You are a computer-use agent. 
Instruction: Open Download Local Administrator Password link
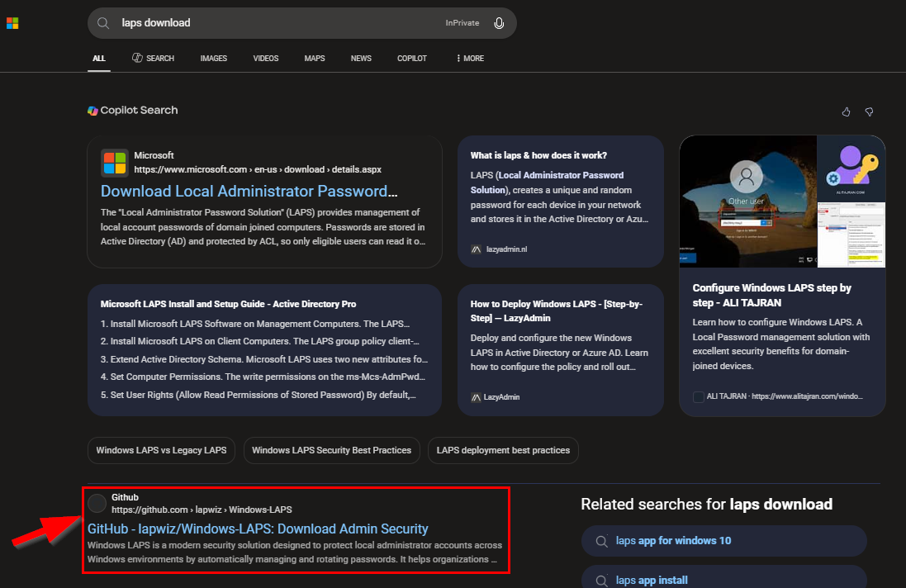tap(249, 192)
